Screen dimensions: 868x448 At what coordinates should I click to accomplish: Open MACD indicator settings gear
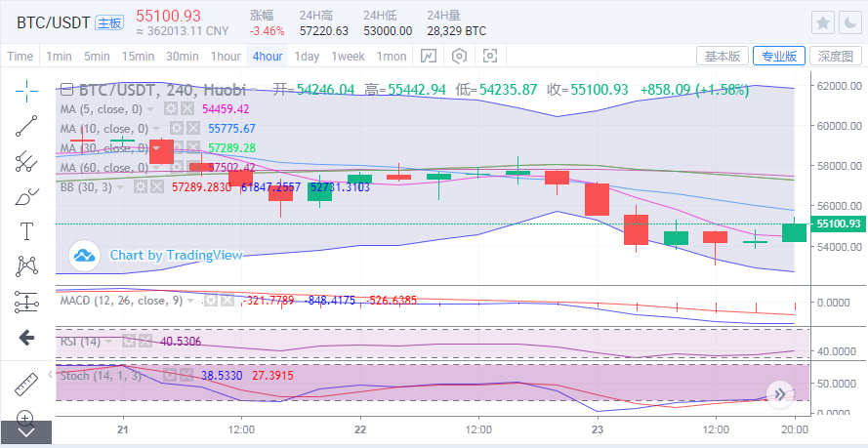coord(211,301)
